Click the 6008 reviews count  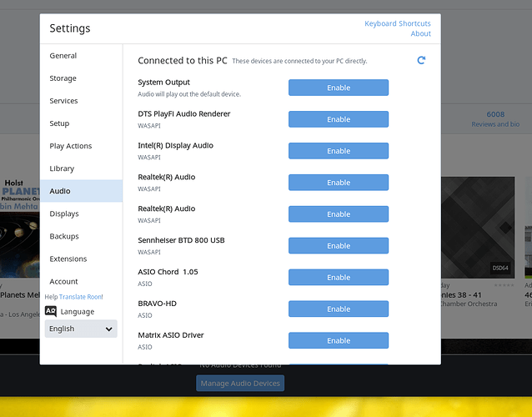click(x=495, y=114)
